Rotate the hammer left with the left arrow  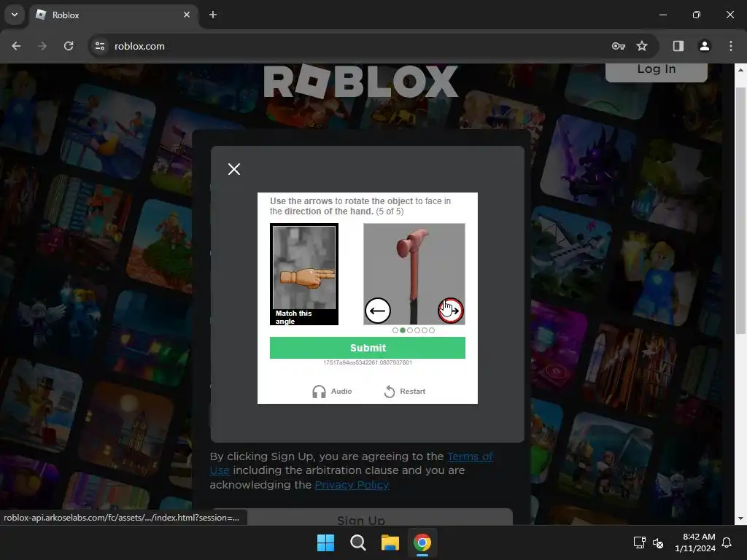click(x=377, y=311)
